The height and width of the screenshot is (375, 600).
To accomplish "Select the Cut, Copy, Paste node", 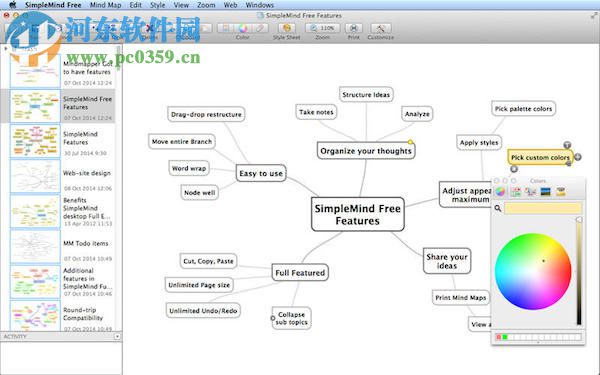I will (208, 261).
